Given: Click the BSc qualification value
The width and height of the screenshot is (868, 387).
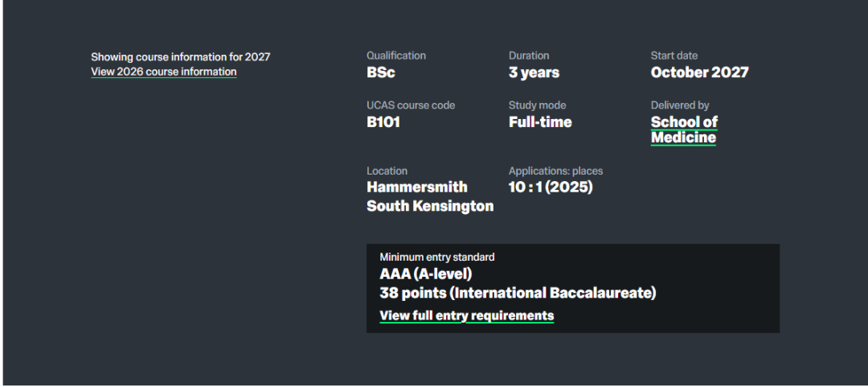Looking at the screenshot, I should pyautogui.click(x=381, y=72).
